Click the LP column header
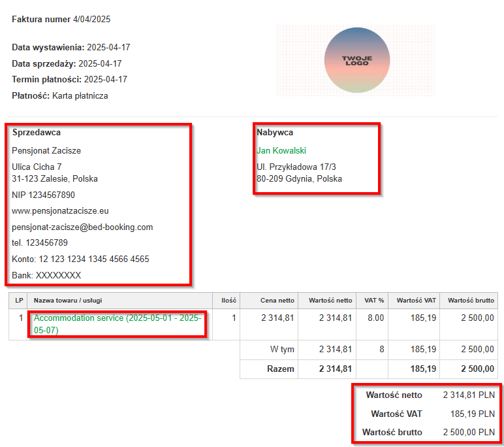 tap(19, 300)
